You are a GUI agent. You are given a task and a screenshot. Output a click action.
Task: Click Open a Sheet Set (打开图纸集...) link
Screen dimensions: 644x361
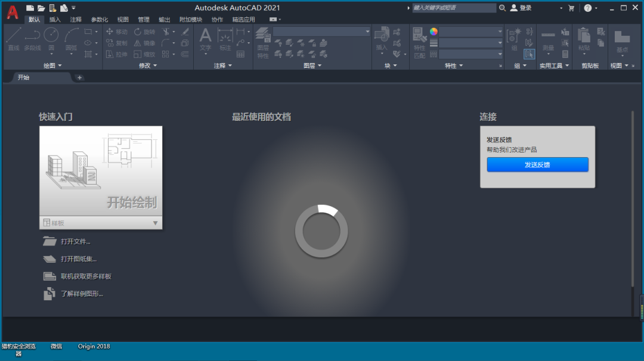tap(70, 259)
